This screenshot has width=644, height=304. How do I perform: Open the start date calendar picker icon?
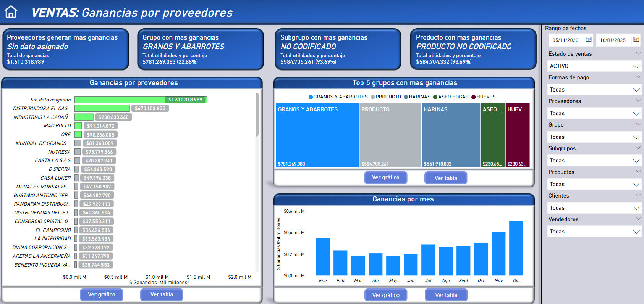(589, 39)
